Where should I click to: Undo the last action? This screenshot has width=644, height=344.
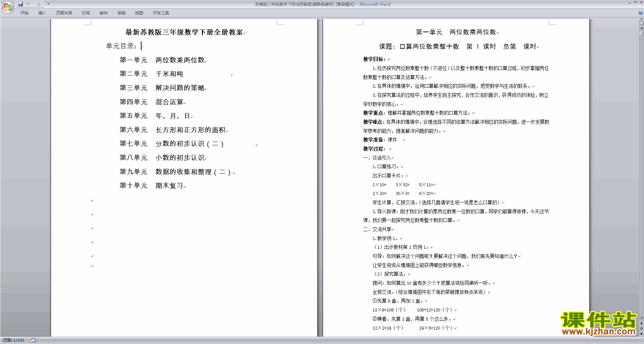tap(28, 4)
